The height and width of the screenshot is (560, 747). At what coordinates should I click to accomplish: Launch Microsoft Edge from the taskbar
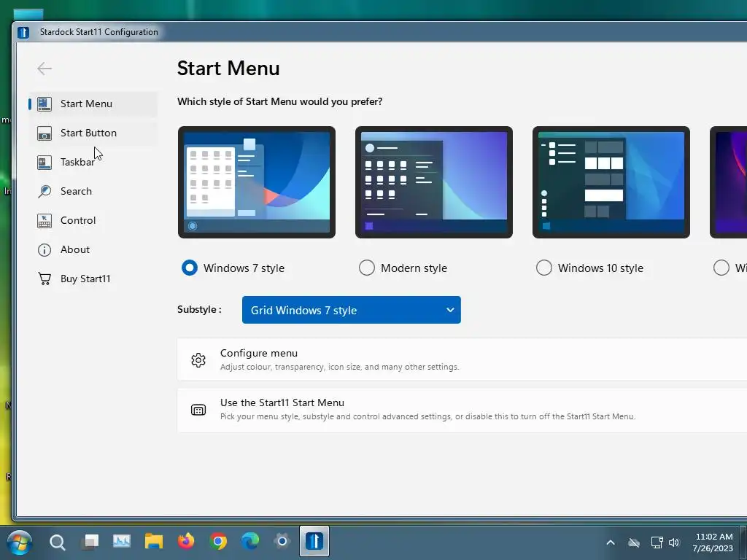250,542
